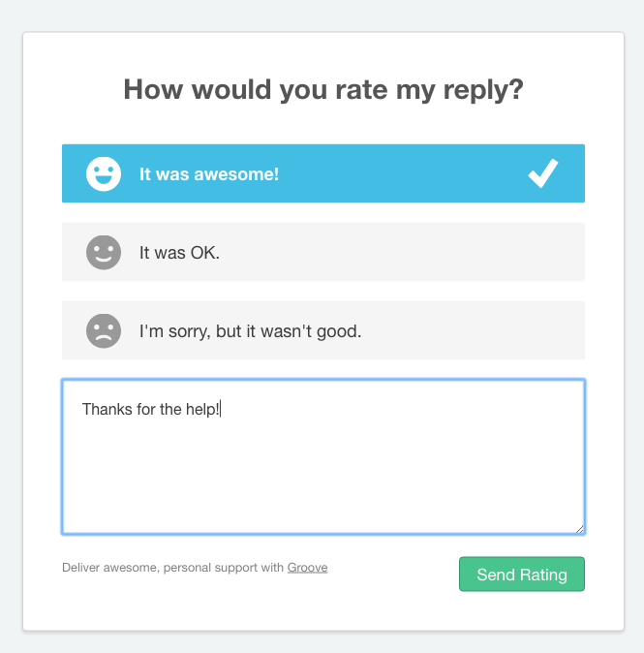
Task: Open the Groove link
Action: click(307, 568)
